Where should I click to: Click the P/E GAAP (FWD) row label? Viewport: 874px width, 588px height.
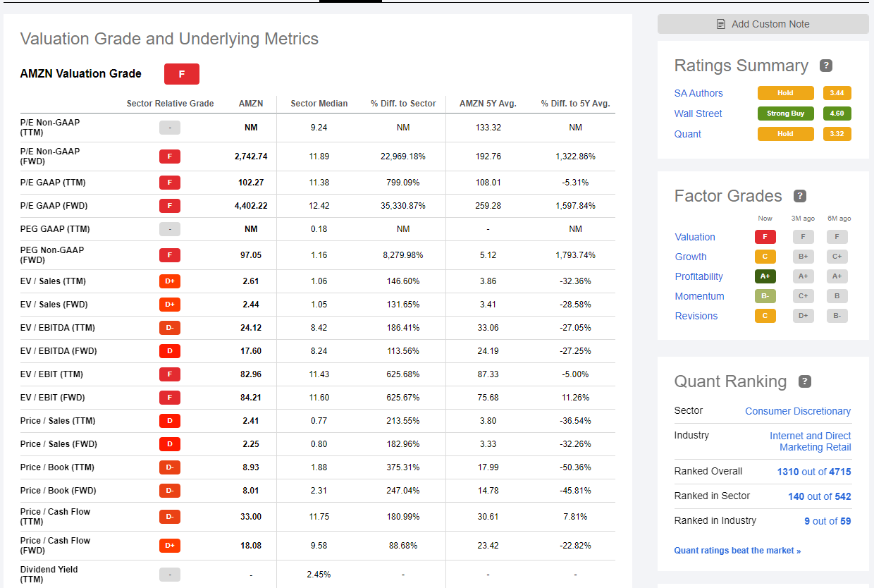tap(55, 206)
